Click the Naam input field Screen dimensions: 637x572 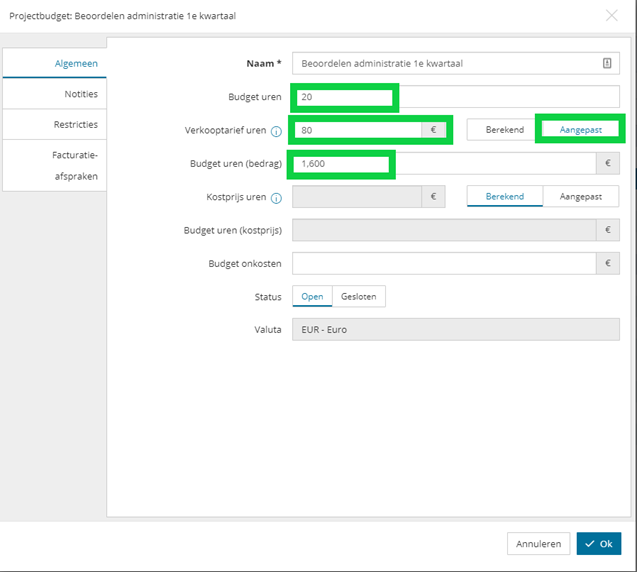(x=456, y=63)
